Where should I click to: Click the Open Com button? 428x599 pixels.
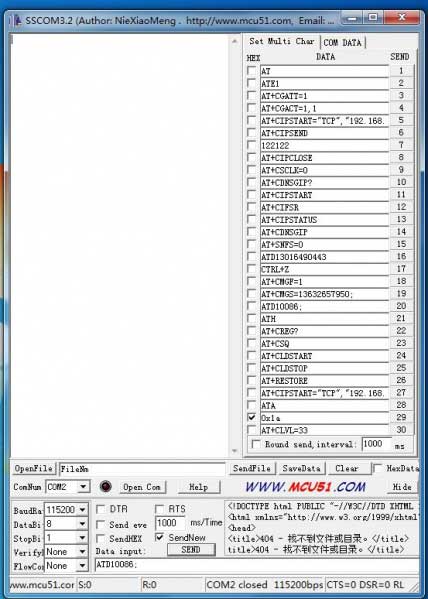click(x=141, y=487)
